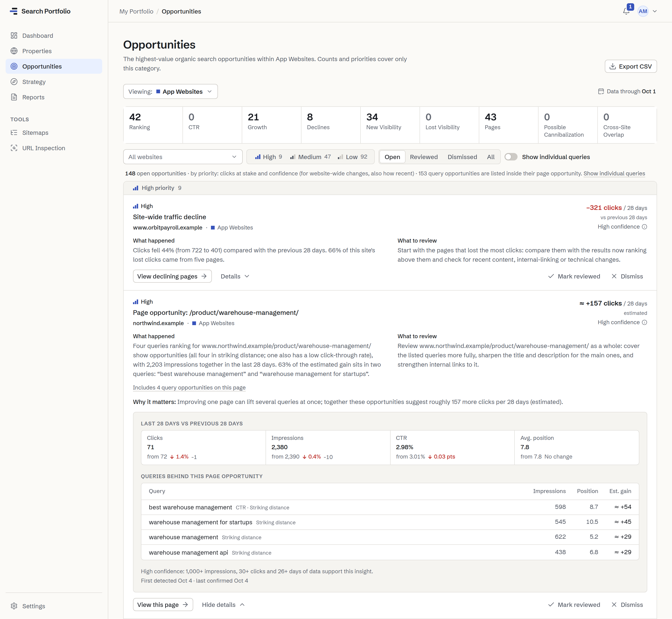Viewport: 672px width, 619px height.
Task: Select the 42 Ranking stat card
Action: (x=153, y=125)
